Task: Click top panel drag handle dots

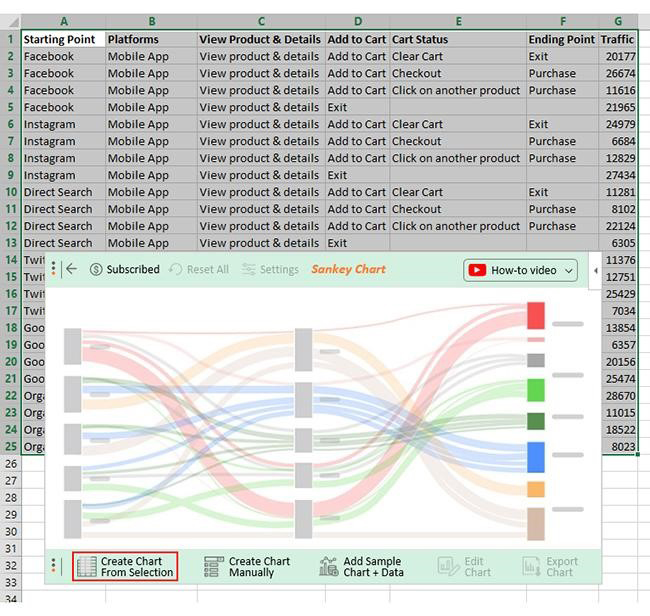Action: 53,269
